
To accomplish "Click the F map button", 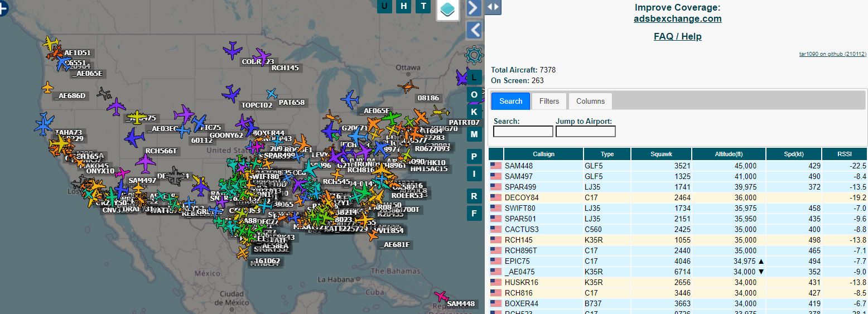I will click(x=474, y=212).
